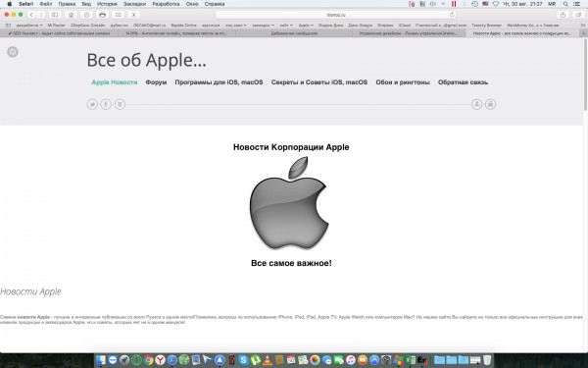Screen dimensions: 588x368
Task: Open the Share icon in Safari toolbar
Action: click(563, 15)
